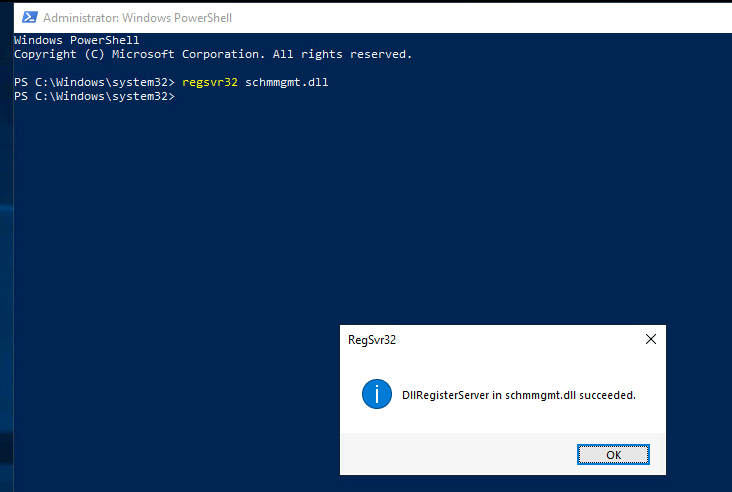Click the white dialog area below the RegSvr32 title
This screenshot has width=732, height=492.
click(502, 363)
